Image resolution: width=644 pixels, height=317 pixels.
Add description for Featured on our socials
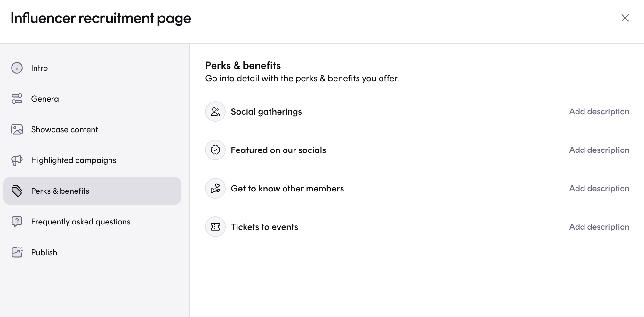599,150
